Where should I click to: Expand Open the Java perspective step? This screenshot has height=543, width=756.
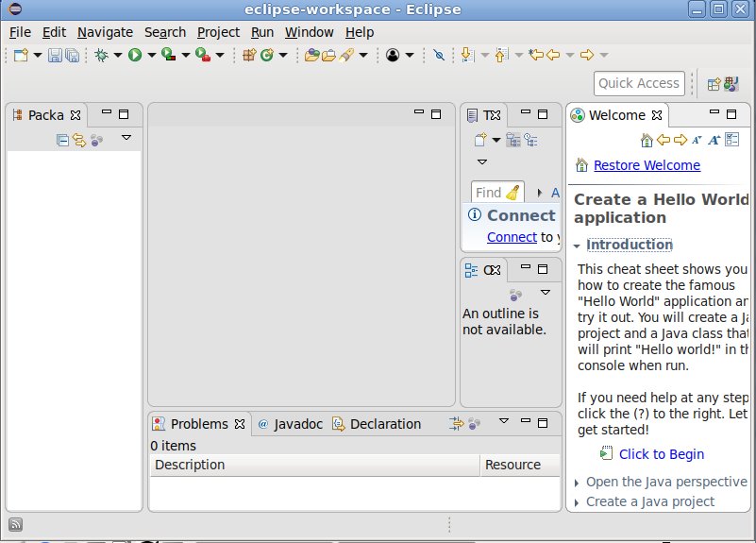(x=577, y=483)
